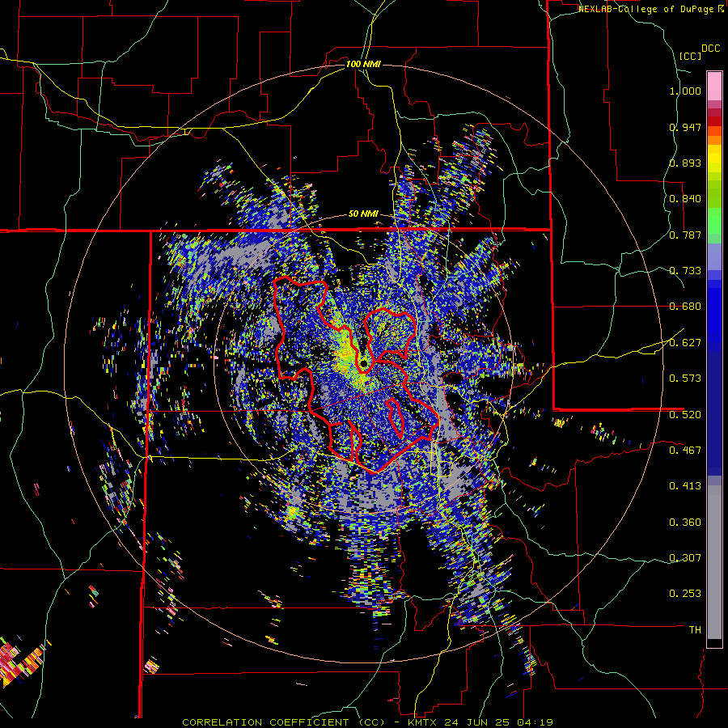This screenshot has height=728, width=728.
Task: Select the 0.467 scale value
Action: (x=685, y=451)
